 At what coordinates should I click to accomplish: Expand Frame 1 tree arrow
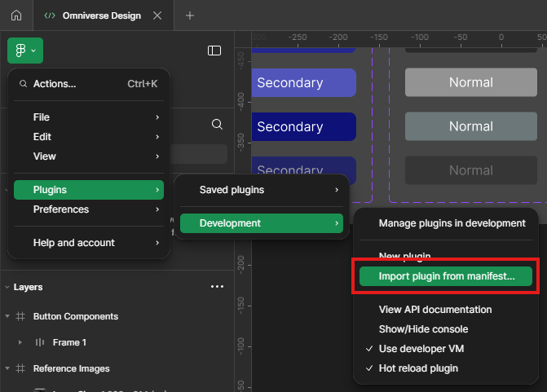tap(20, 342)
